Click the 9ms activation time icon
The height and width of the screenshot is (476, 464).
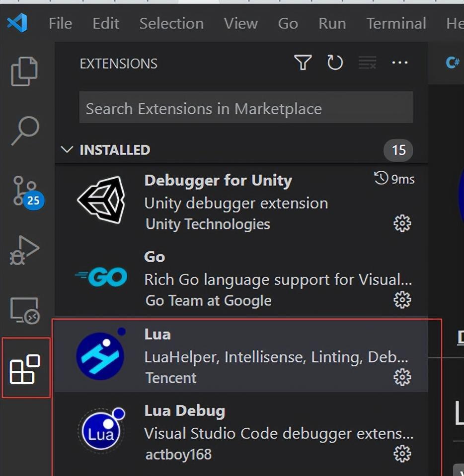point(381,178)
